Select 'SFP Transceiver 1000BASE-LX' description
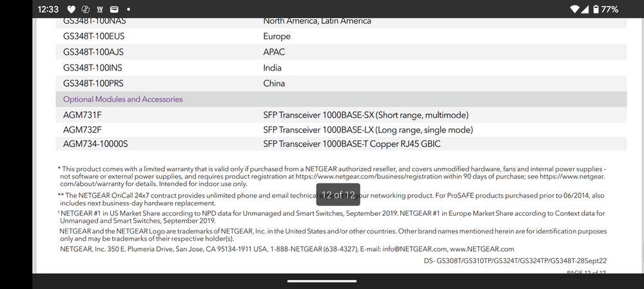This screenshot has width=644, height=289. pos(368,130)
